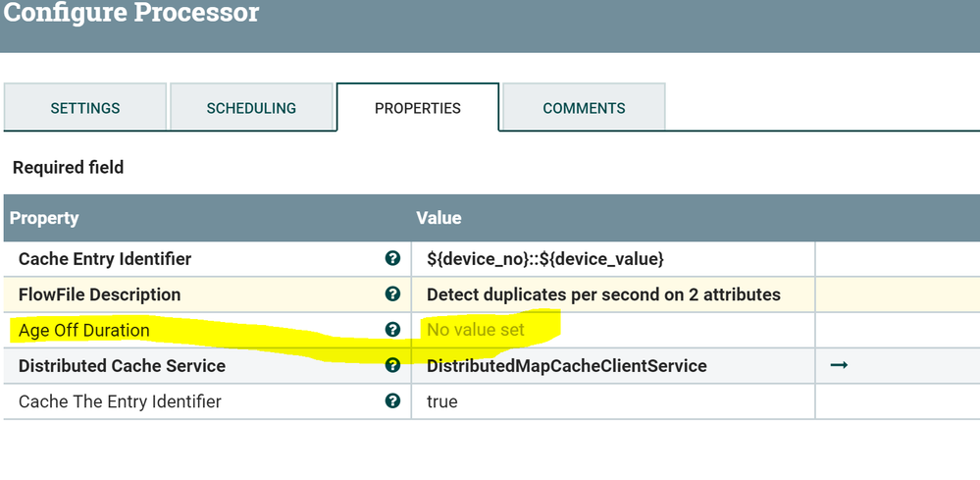Select the Properties tab

(418, 108)
